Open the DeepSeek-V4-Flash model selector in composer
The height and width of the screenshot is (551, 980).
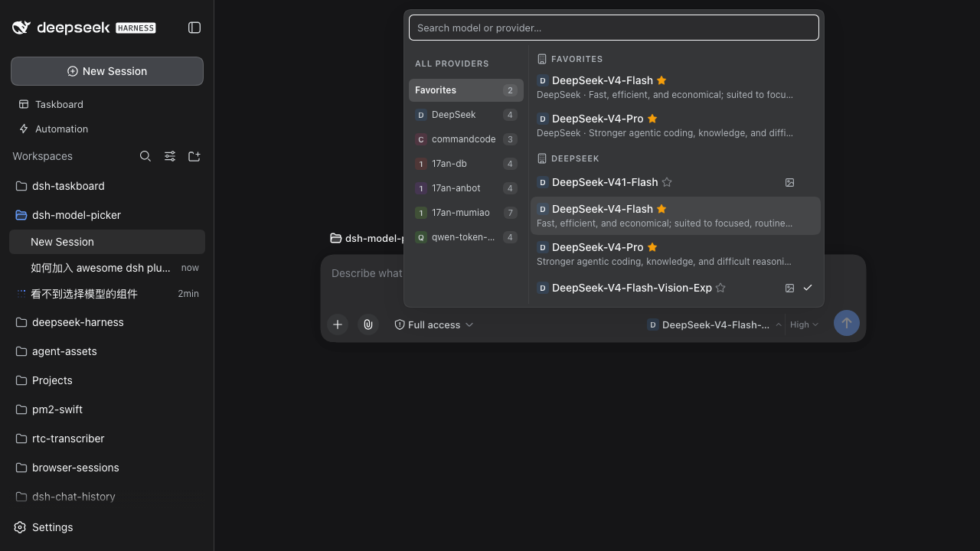[714, 324]
